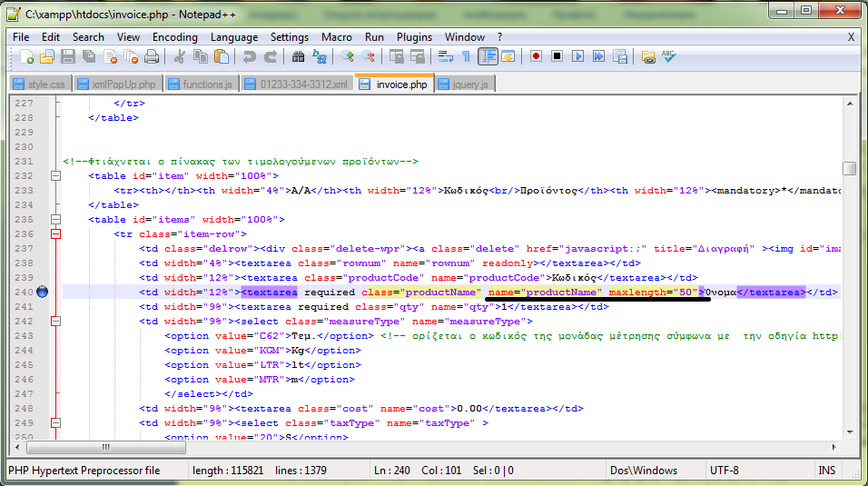Image resolution: width=868 pixels, height=486 pixels.
Task: Switch to the xmlPopUp.php tab
Action: 118,84
